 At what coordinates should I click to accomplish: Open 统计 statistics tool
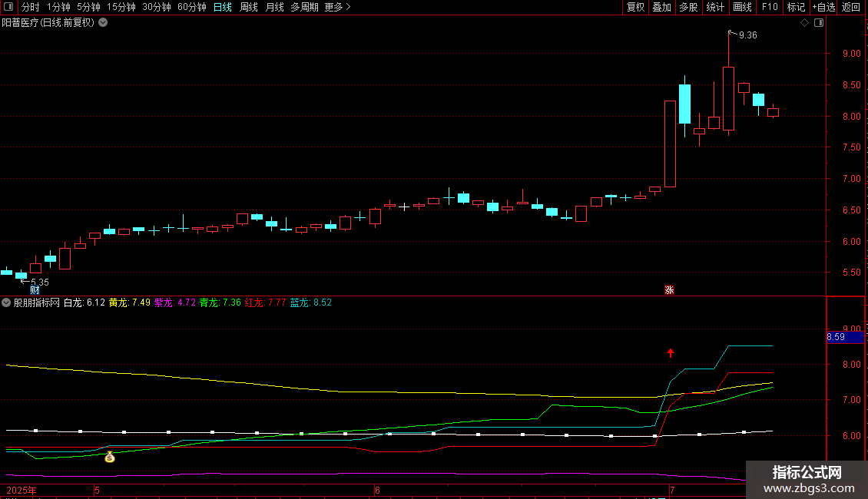[x=715, y=7]
